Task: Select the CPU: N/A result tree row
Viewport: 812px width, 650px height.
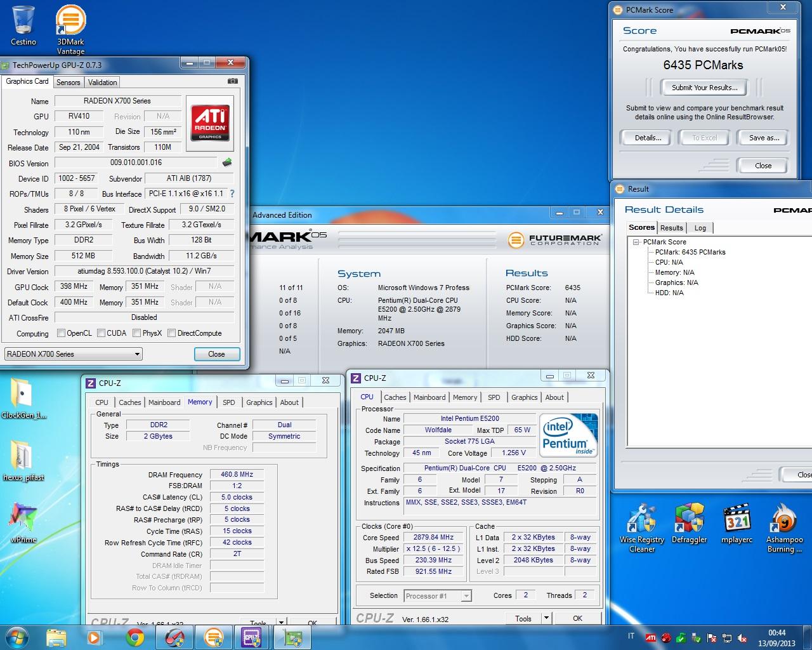Action: click(x=669, y=262)
